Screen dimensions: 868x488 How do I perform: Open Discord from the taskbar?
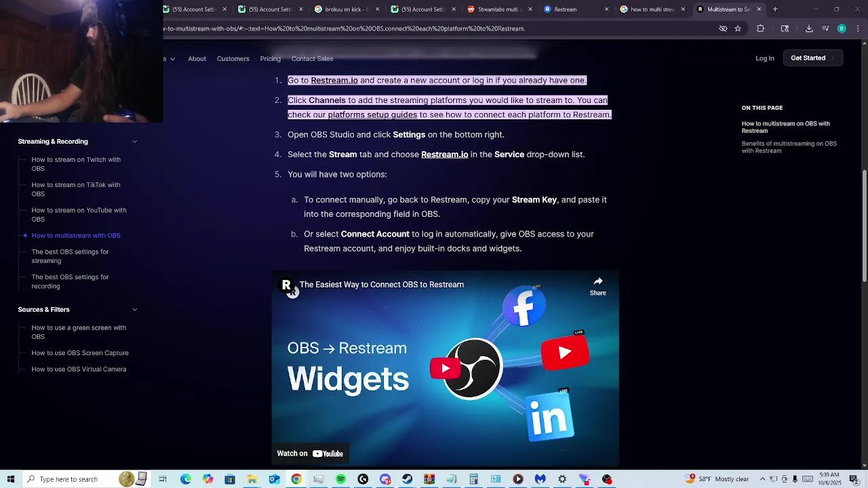(385, 479)
